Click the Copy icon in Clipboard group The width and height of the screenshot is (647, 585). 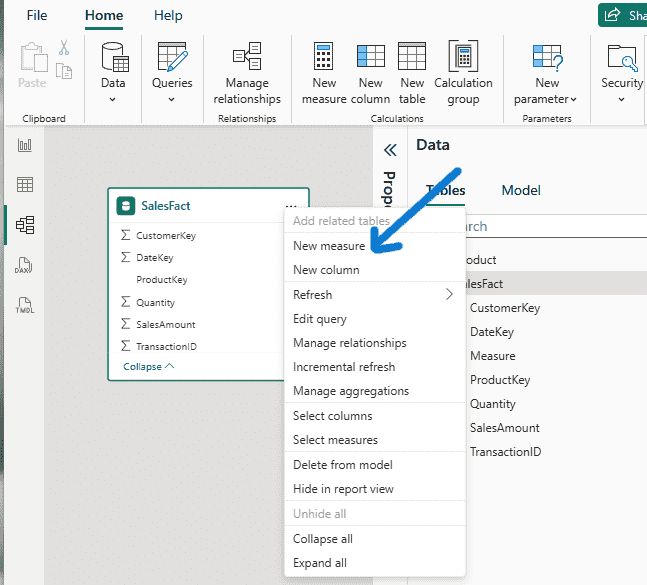pos(64,71)
